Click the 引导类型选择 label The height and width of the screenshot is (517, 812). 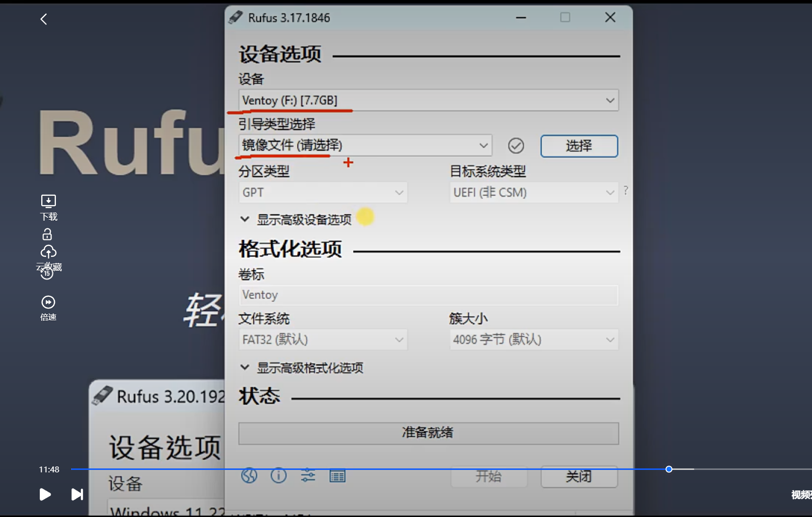pos(277,124)
